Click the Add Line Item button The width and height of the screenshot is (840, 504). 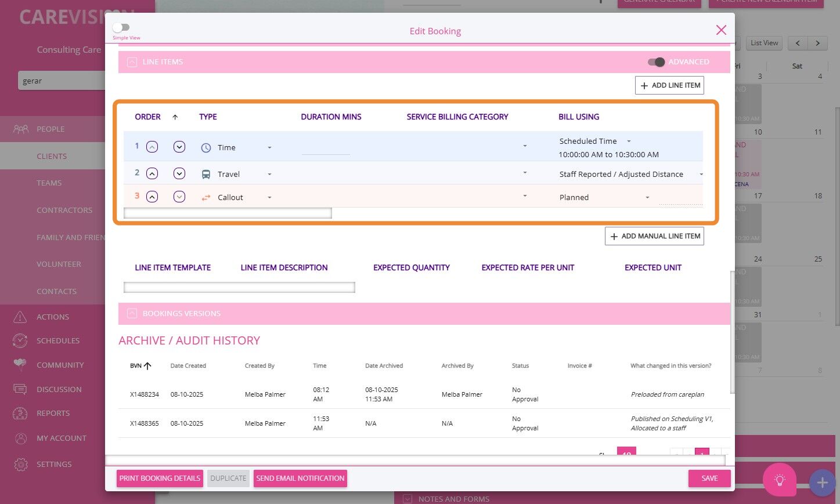669,85
